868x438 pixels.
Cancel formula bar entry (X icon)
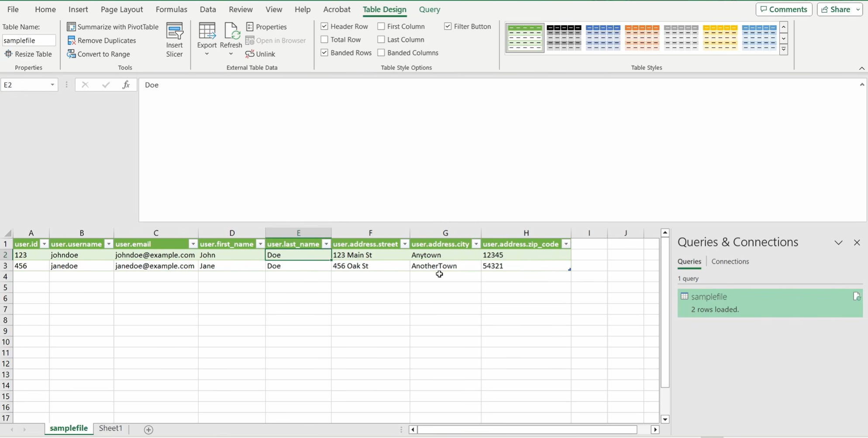85,85
